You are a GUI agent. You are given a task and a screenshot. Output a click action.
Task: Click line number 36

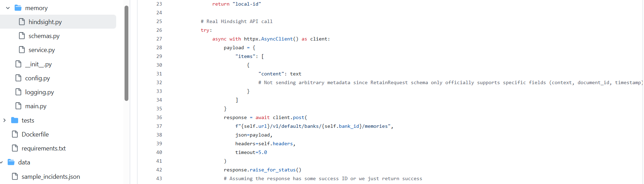pos(159,117)
